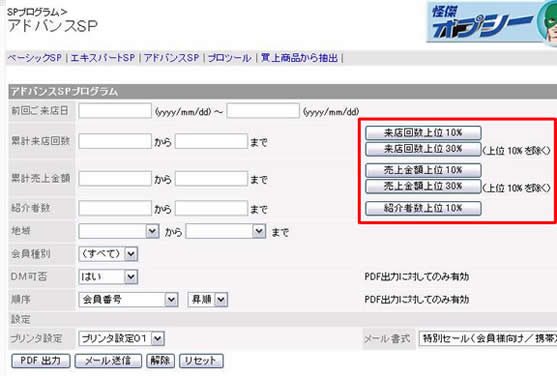The height and width of the screenshot is (376, 557).
Task: Click the 売上金額上位10% button
Action: pos(423,170)
